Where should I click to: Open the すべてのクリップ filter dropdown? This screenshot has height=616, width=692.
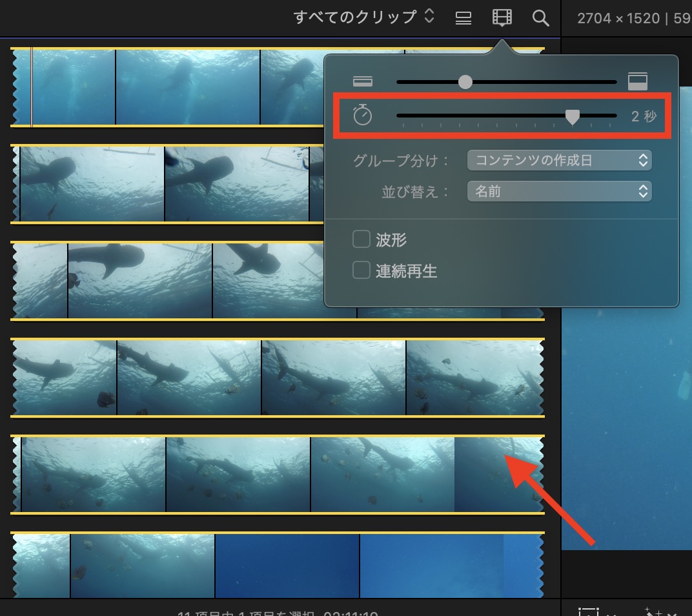(364, 17)
